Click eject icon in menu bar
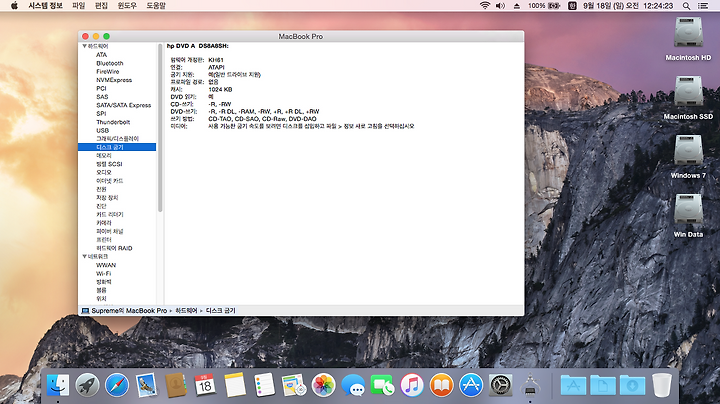720x404 pixels. coord(517,6)
